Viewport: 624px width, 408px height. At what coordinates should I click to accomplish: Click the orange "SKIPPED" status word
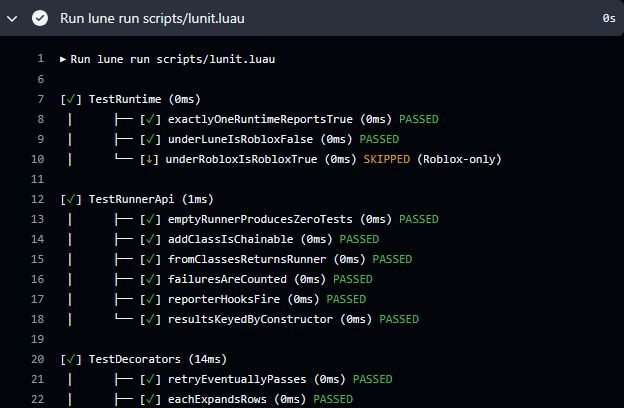point(386,159)
